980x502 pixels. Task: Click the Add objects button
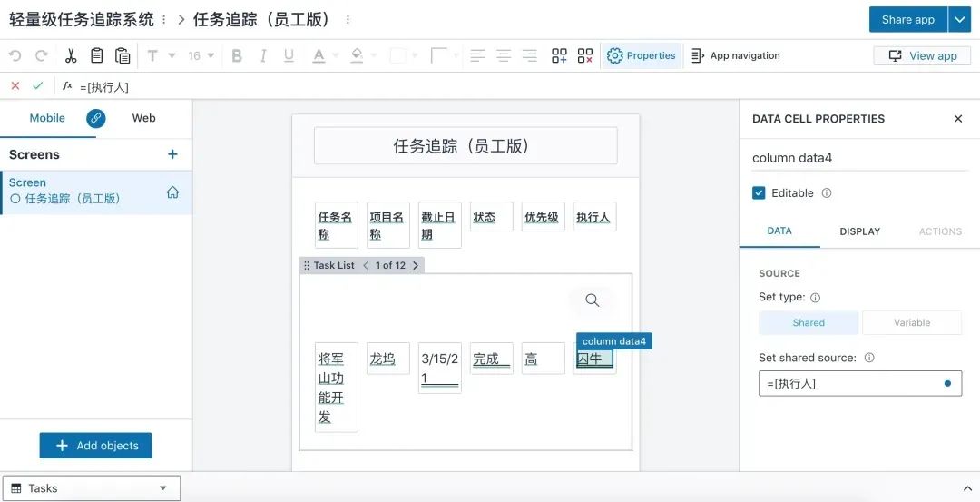point(95,446)
